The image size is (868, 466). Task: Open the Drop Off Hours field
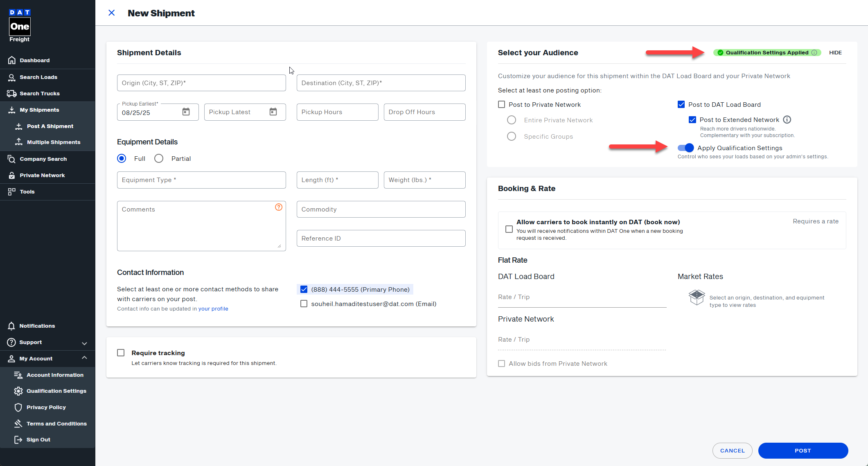click(x=425, y=112)
